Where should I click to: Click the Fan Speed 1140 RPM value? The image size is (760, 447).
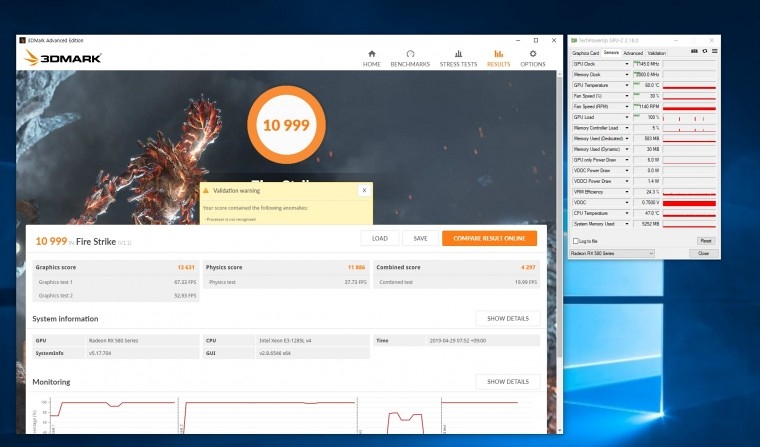tap(649, 107)
